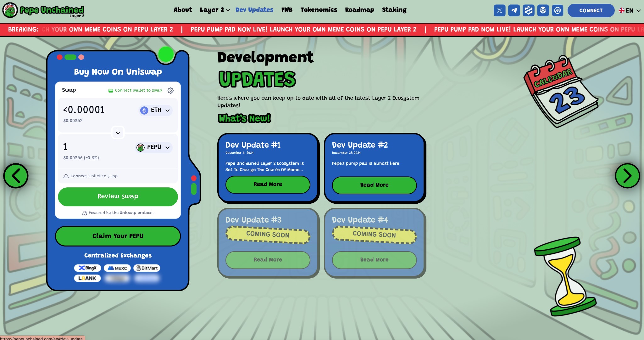This screenshot has height=340, width=644.
Task: Go to next slide with right arrow
Action: coord(627,176)
